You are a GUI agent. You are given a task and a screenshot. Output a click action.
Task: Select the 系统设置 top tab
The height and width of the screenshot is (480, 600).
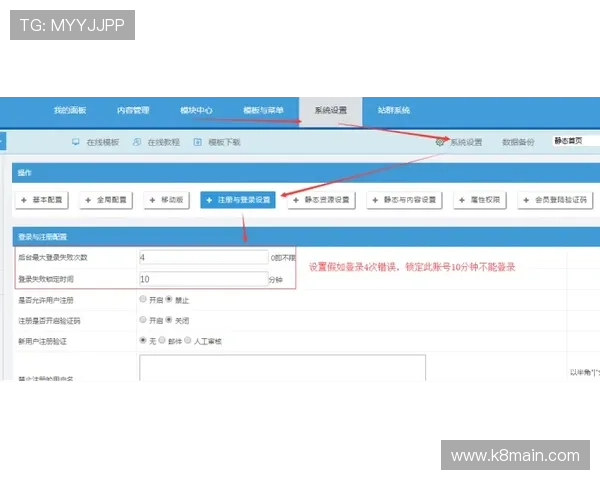tap(331, 111)
